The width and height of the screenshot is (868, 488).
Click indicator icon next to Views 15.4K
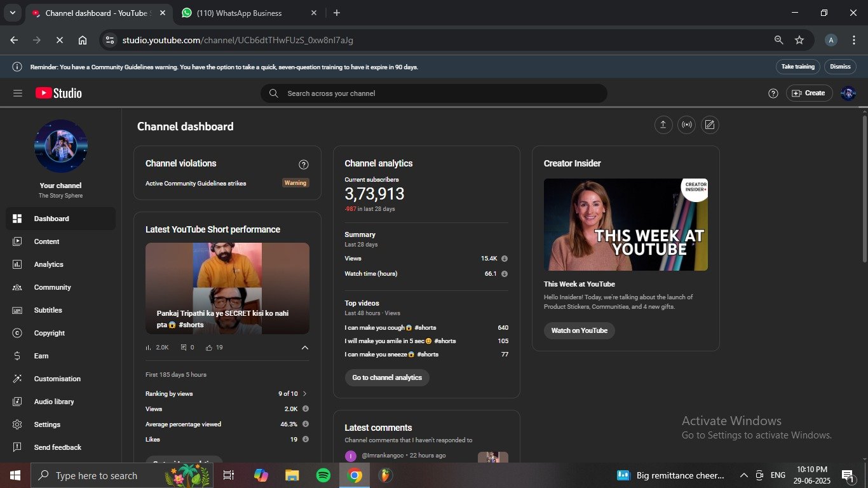pyautogui.click(x=505, y=259)
